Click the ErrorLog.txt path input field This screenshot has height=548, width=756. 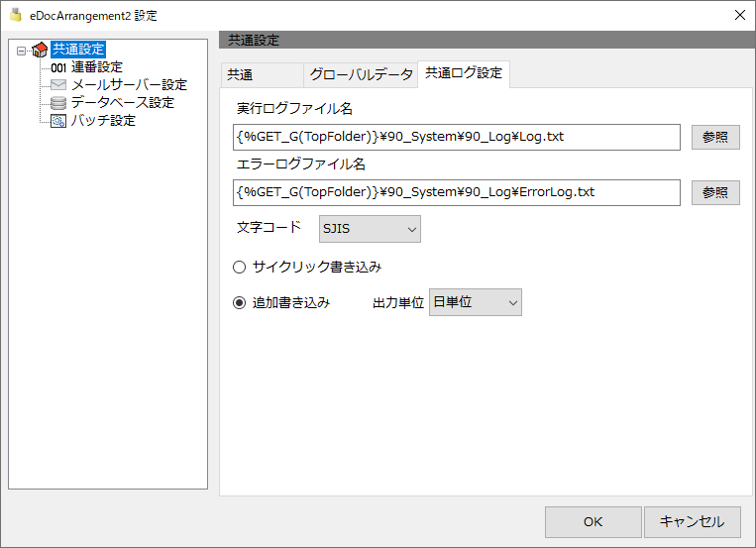457,192
